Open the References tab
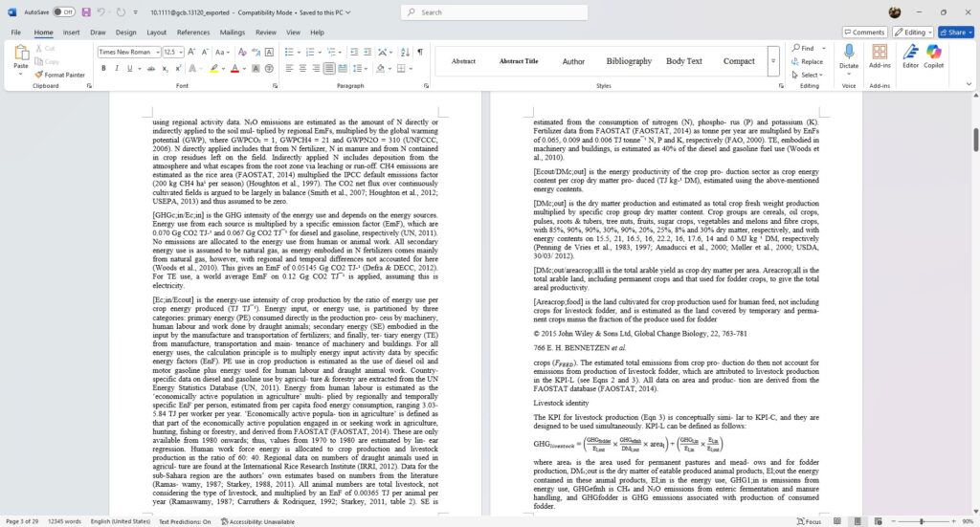The height and width of the screenshot is (527, 980). pos(192,32)
